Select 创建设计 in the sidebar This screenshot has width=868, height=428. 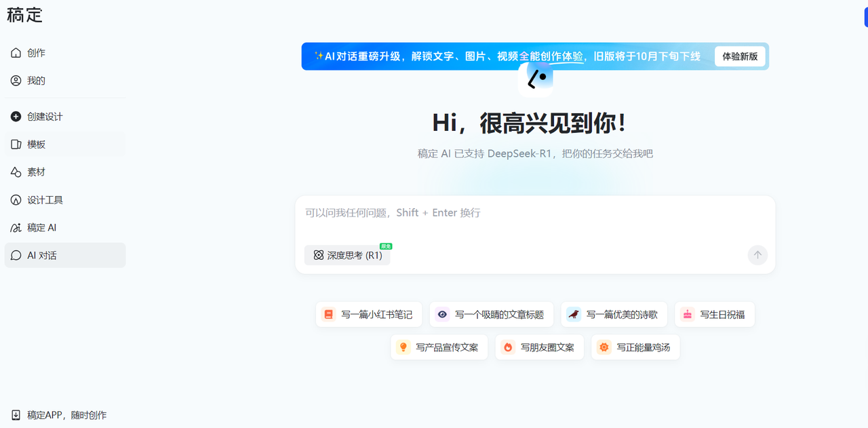(65, 117)
